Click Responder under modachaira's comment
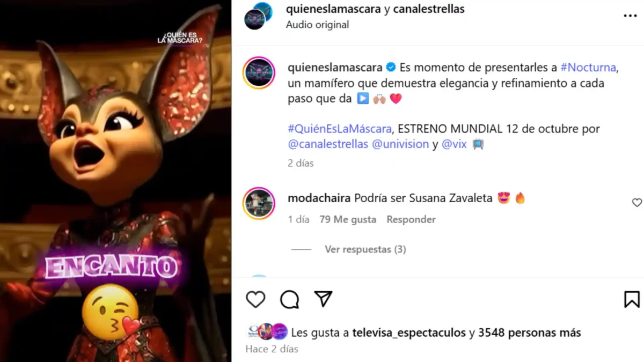Viewport: 644px width, 362px height. click(411, 219)
